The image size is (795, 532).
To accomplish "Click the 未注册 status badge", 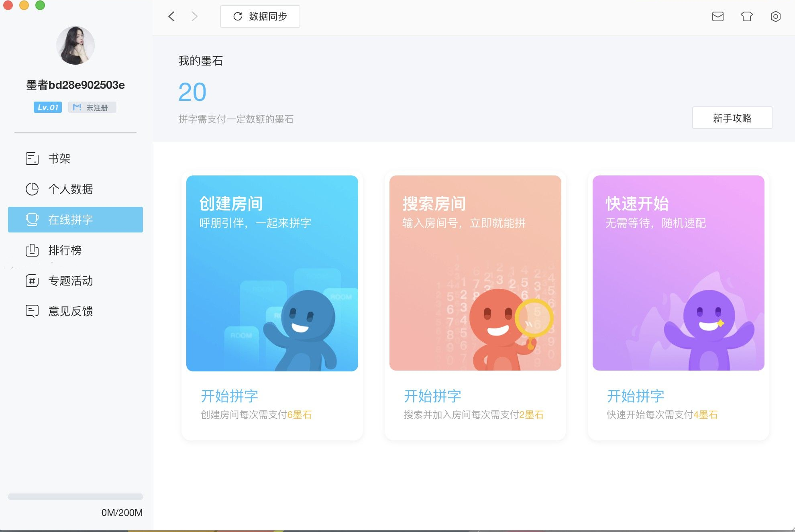I will click(x=92, y=108).
